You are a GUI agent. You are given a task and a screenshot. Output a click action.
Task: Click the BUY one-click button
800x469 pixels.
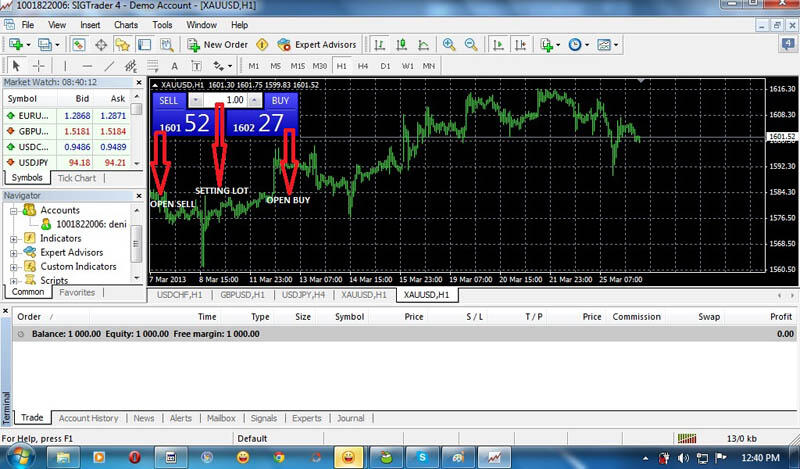tap(280, 101)
